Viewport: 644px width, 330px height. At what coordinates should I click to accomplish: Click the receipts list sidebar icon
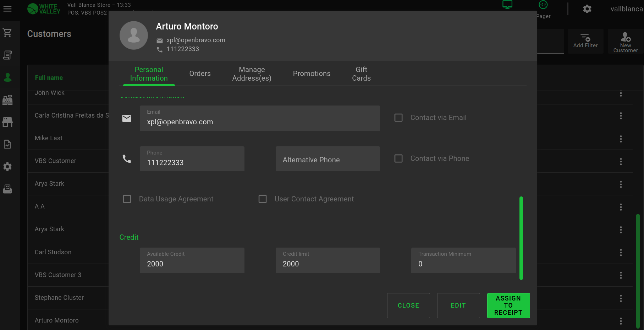[x=7, y=55]
